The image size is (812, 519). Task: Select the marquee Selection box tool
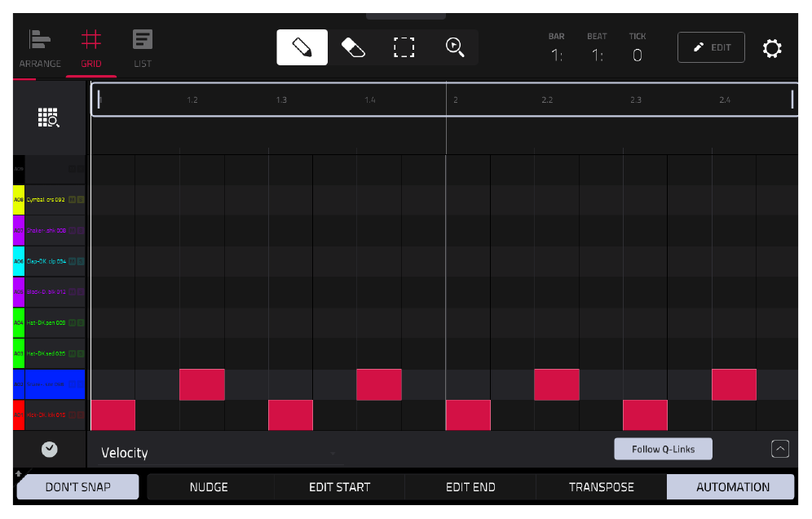tap(404, 47)
